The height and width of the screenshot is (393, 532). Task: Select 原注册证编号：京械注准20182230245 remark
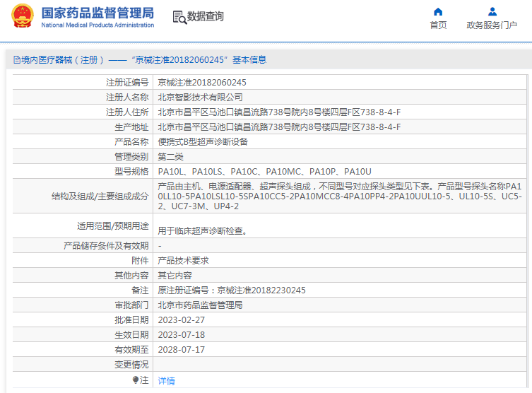point(232,291)
